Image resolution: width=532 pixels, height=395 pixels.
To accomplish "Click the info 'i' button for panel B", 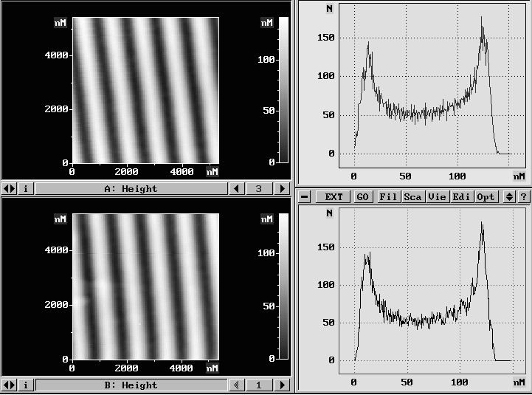I will (x=25, y=385).
